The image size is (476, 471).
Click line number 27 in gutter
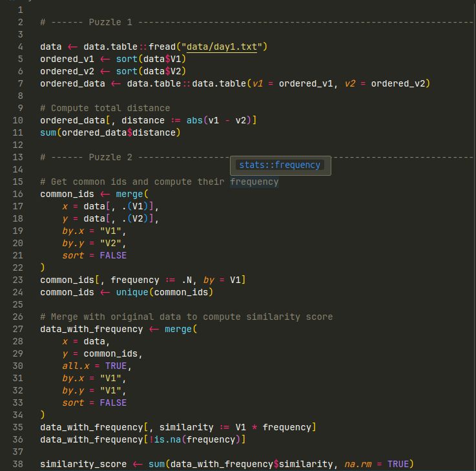click(x=17, y=330)
